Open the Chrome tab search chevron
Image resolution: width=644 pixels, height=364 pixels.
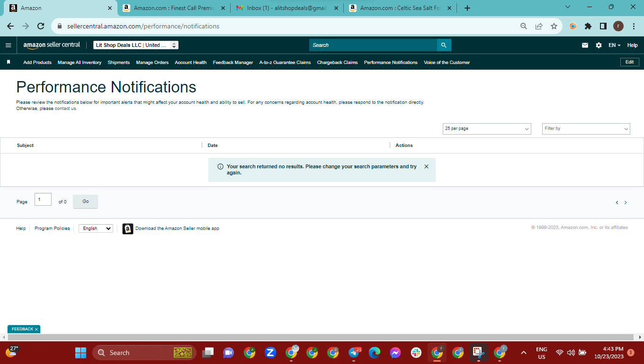coord(568,7)
